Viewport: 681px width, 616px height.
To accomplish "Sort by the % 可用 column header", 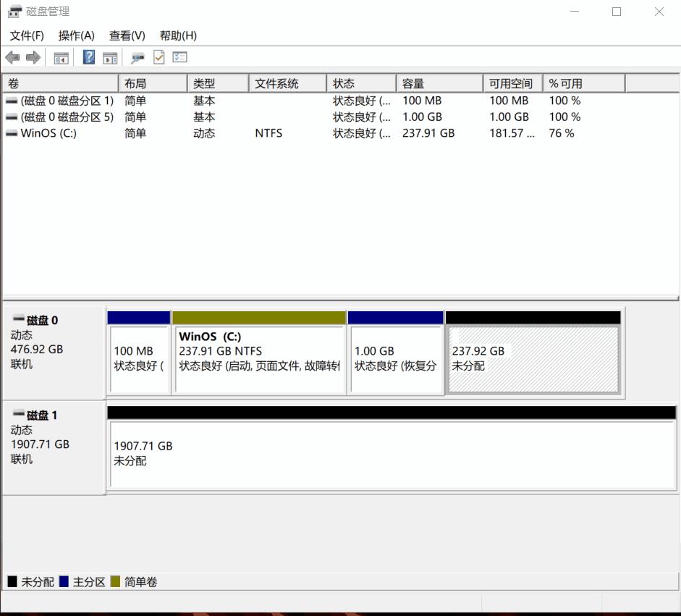I will 584,83.
